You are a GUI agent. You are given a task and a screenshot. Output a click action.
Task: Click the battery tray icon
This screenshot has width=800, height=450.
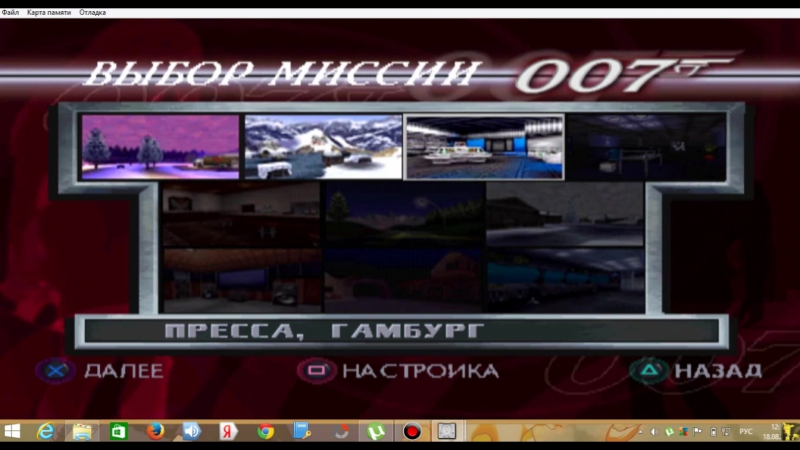point(713,432)
